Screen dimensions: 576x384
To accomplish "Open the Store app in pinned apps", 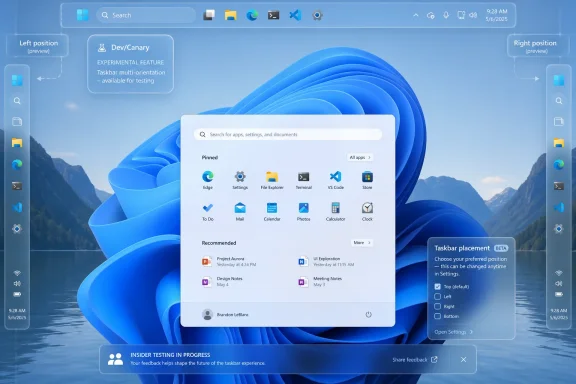I will 367,180.
